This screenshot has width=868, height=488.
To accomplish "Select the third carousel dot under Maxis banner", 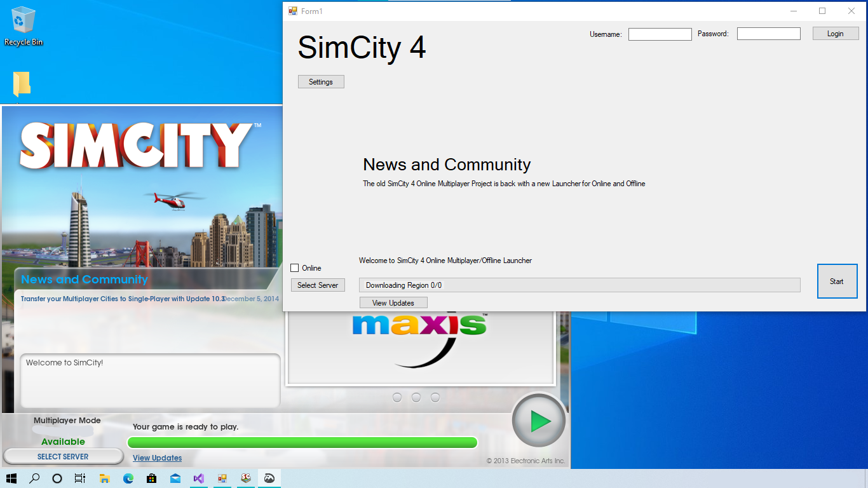I will [435, 397].
